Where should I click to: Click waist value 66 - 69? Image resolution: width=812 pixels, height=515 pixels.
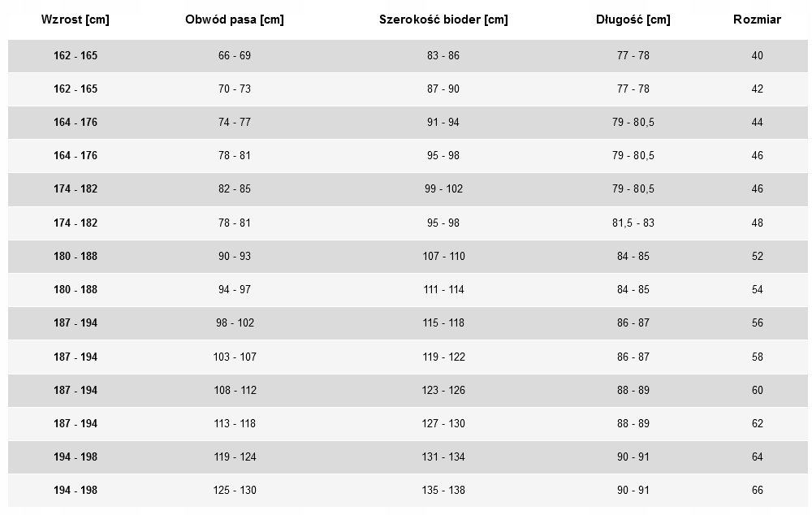[x=235, y=55]
